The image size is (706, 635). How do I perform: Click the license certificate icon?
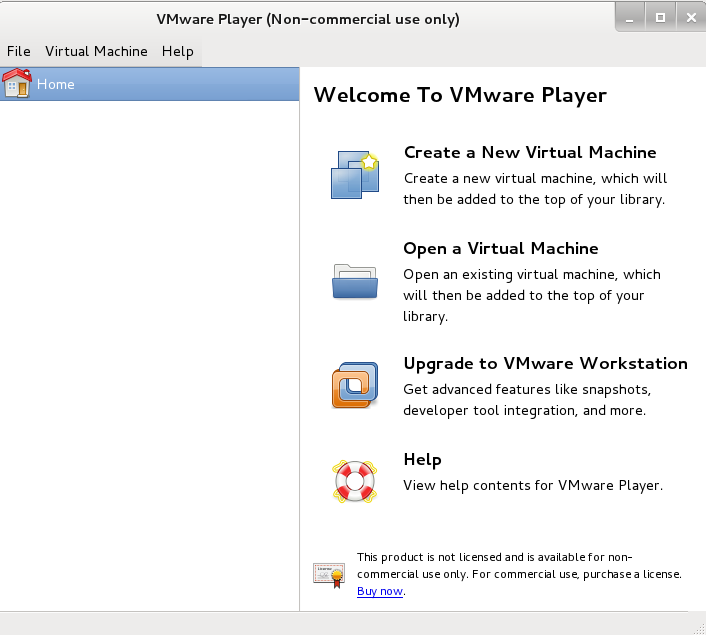pos(329,575)
